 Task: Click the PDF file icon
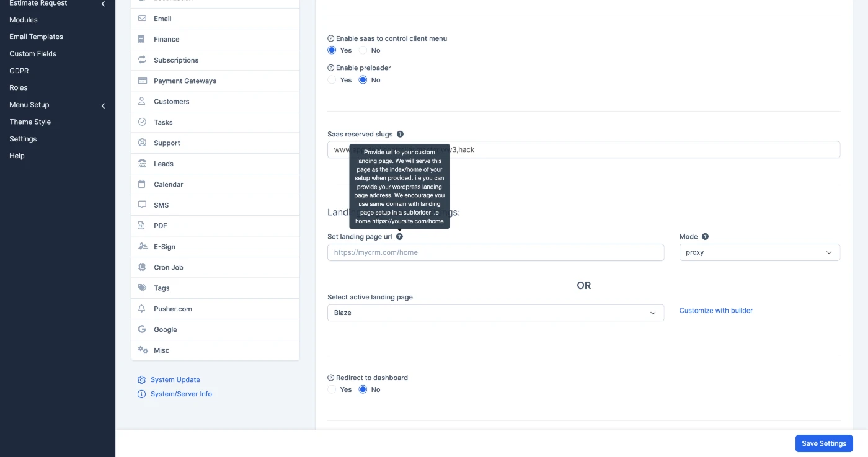pyautogui.click(x=142, y=226)
